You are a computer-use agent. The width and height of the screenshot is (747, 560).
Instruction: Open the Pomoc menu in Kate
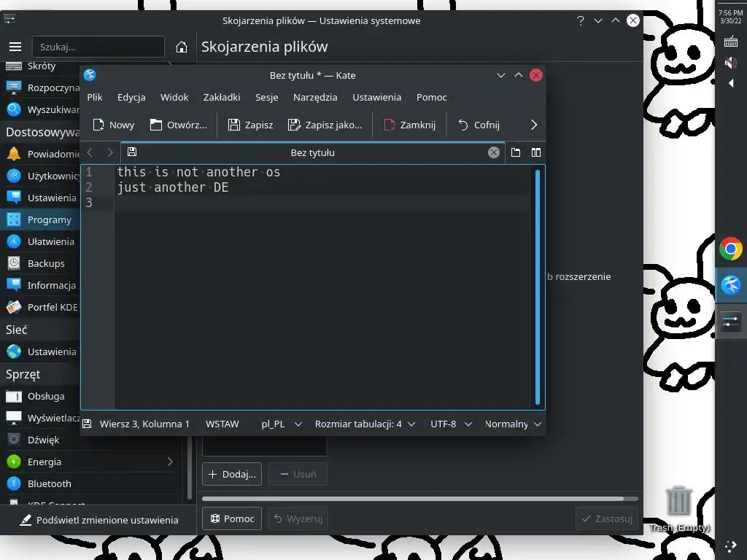432,97
